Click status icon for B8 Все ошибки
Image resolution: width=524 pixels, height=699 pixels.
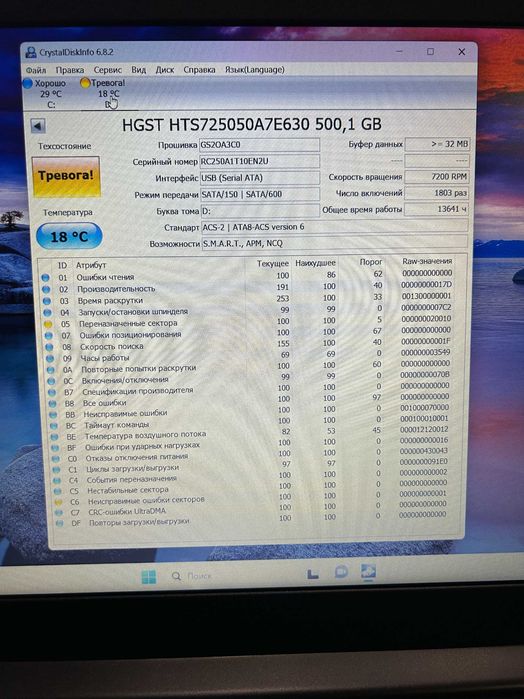coord(53,403)
